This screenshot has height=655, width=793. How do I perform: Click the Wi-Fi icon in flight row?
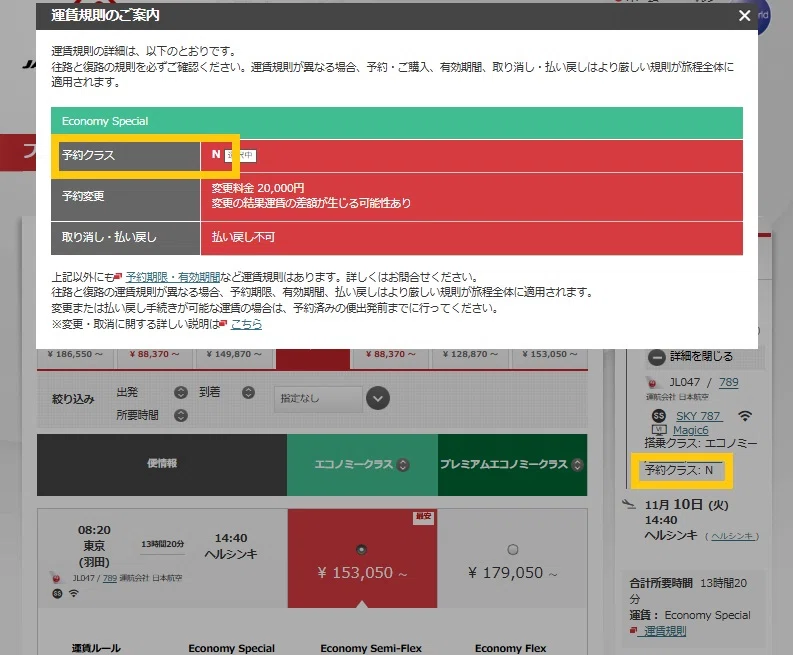click(74, 593)
